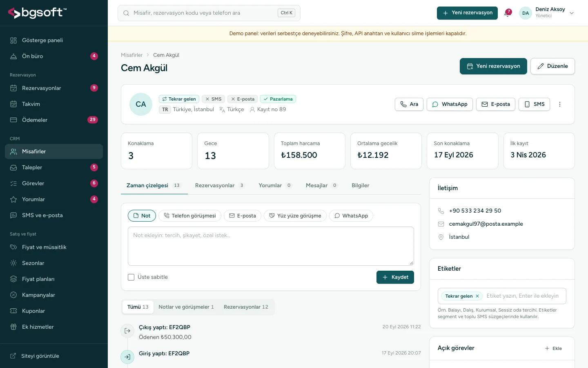The width and height of the screenshot is (588, 368).
Task: Remove the Tekrar gelen tag via x
Action: point(477,296)
